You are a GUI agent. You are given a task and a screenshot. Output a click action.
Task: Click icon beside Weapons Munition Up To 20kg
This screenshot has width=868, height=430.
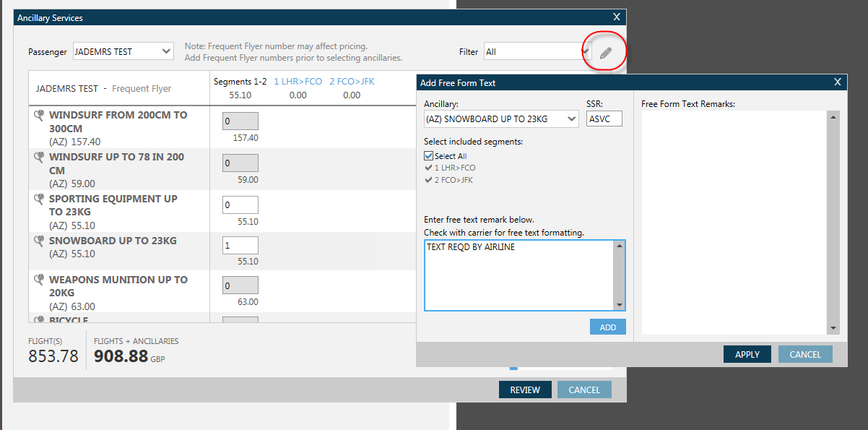pyautogui.click(x=40, y=280)
